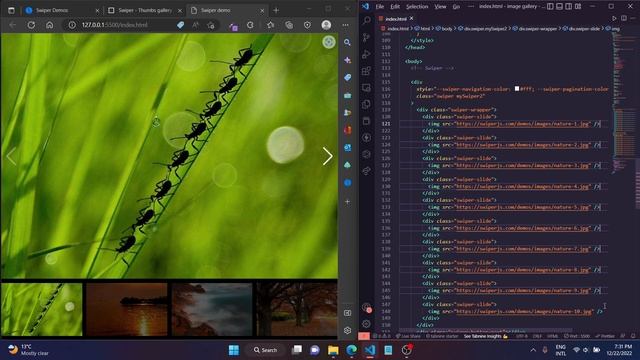Split the VS Code editor right
The width and height of the screenshot is (640, 360).
(x=624, y=18)
